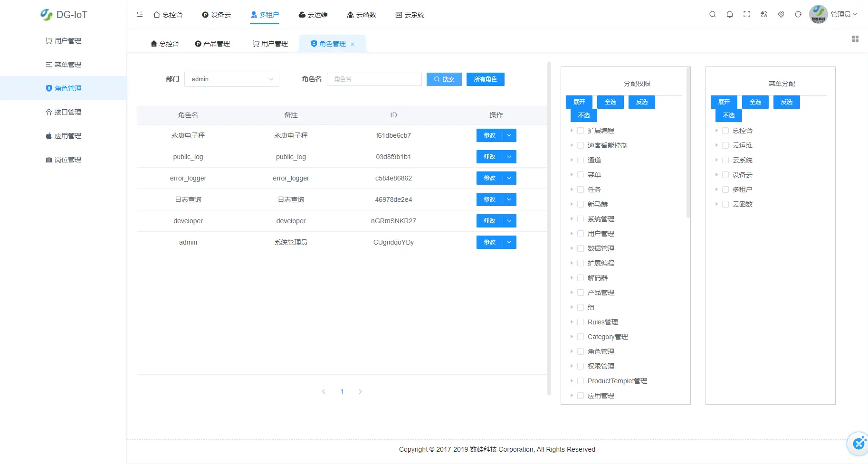Switch language with the translate icon

click(763, 14)
